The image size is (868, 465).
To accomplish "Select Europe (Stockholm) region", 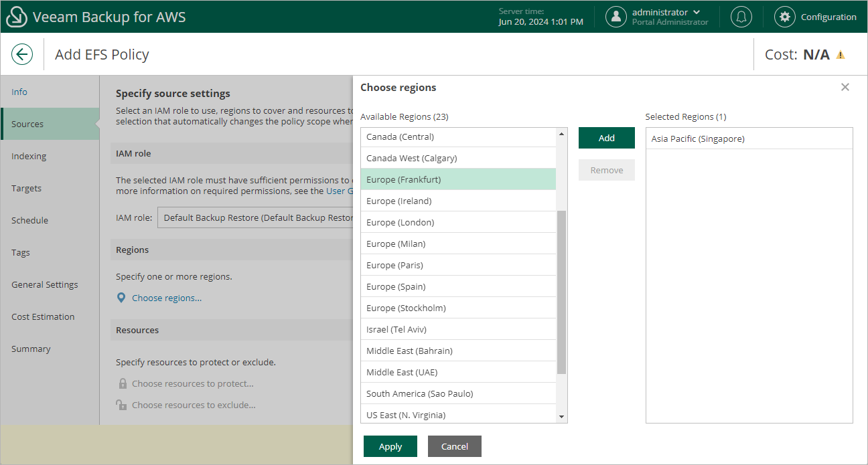I will click(458, 308).
